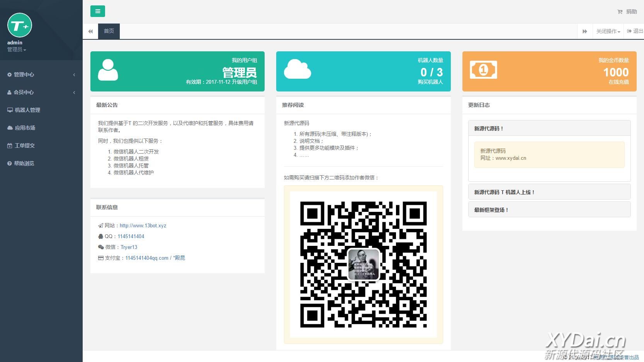Click list item 微信机器人二次开发
This screenshot has width=644, height=362.
pos(136,152)
